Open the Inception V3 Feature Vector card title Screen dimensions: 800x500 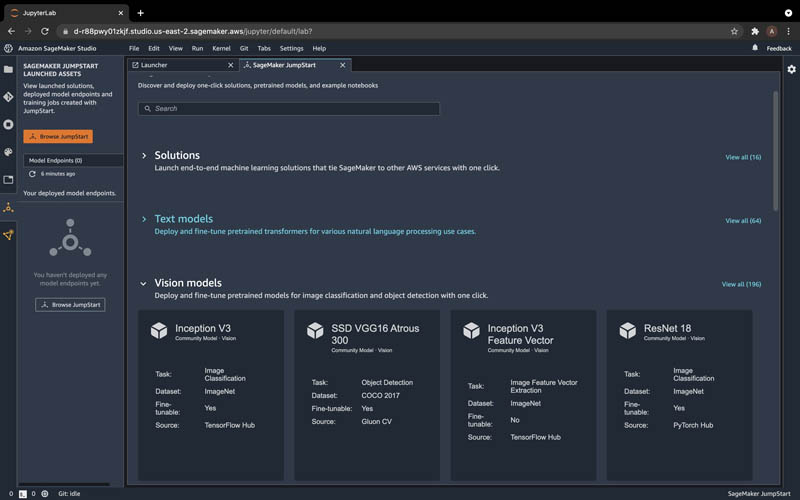[x=520, y=334]
